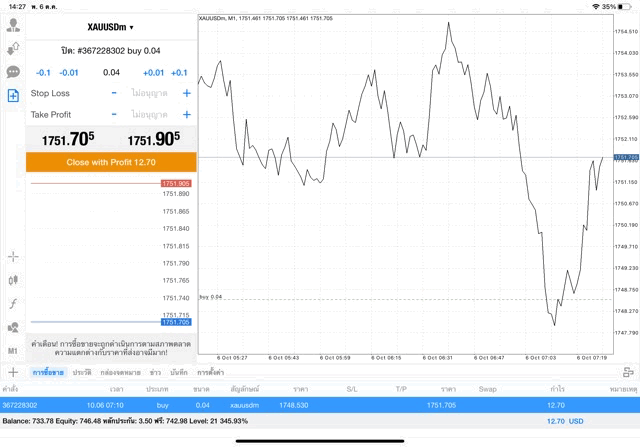Increase volume by +0.01

pyautogui.click(x=153, y=72)
